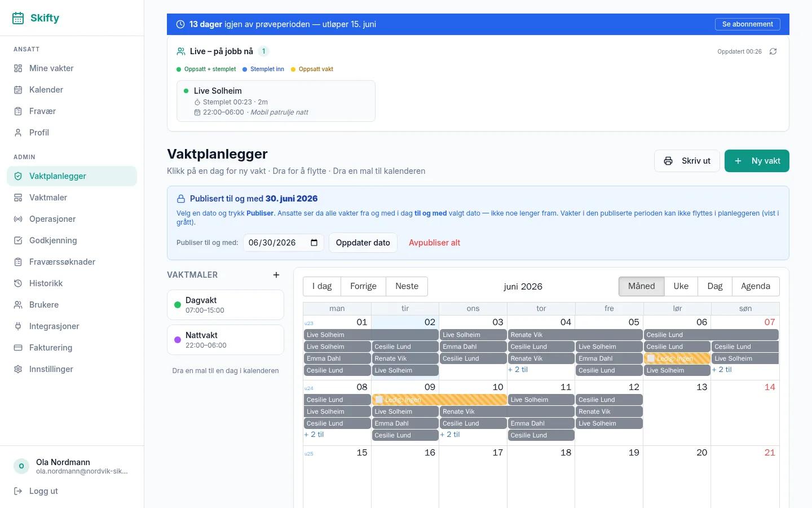Click the Profil person icon
Viewport: 812px width, 508px height.
(x=18, y=133)
